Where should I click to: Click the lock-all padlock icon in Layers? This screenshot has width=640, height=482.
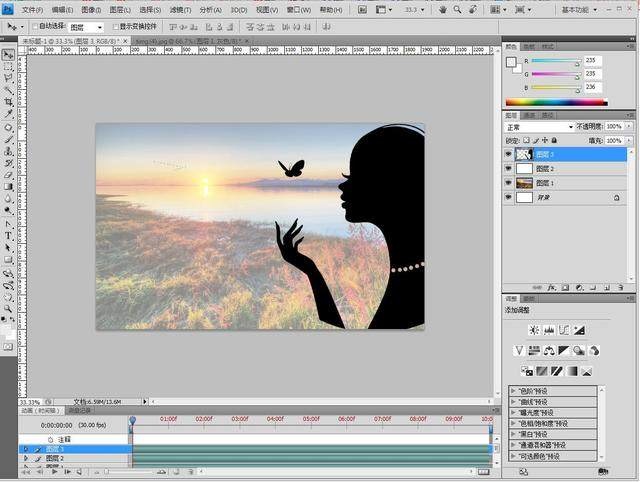pyautogui.click(x=554, y=140)
